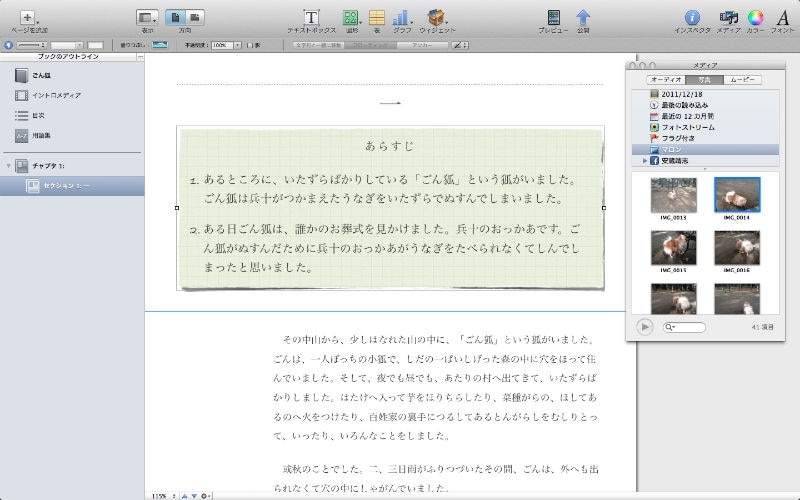Click the Publish (公開) arrow icon
This screenshot has width=800, height=500.
[583, 18]
